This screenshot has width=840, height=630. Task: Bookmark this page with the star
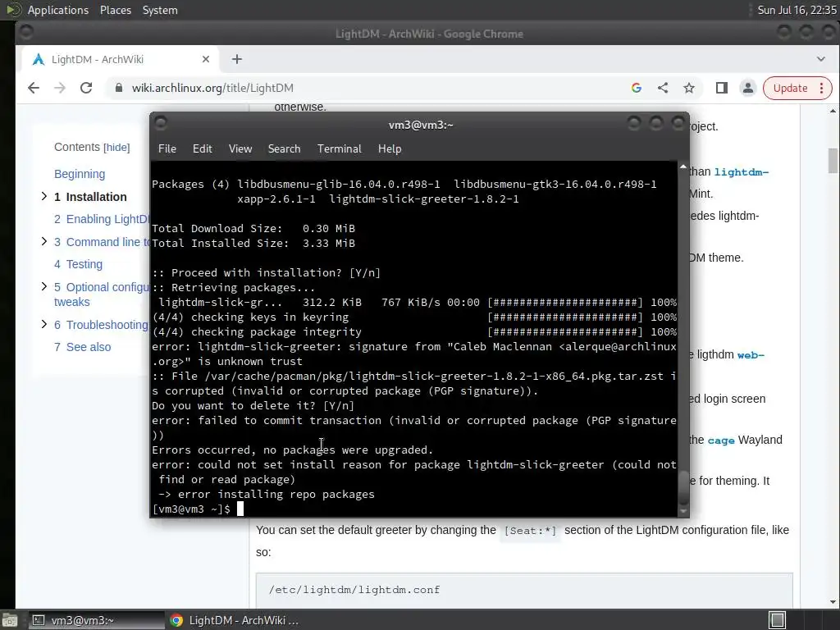689,88
